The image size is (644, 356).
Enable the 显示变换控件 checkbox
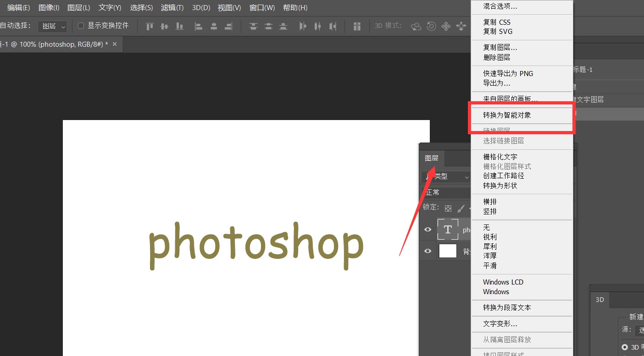(81, 26)
